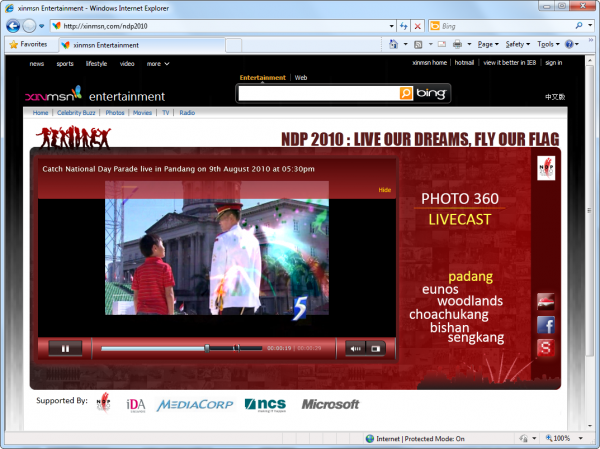Toggle fullscreen video mode

point(375,349)
